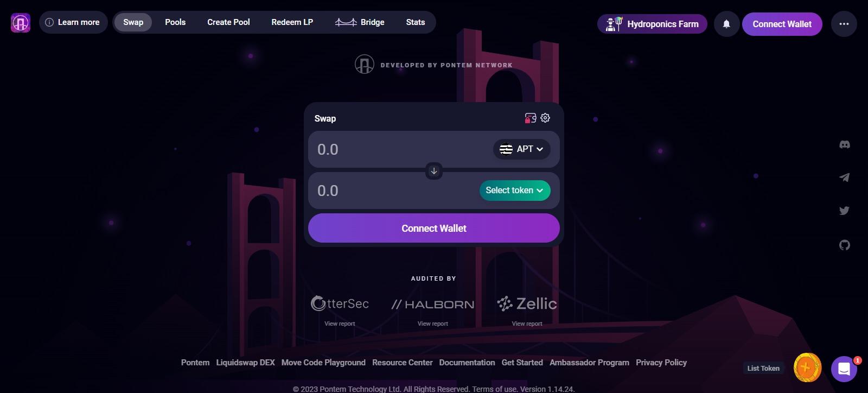Image resolution: width=868 pixels, height=393 pixels.
Task: Open the Twitter link icon
Action: point(844,211)
